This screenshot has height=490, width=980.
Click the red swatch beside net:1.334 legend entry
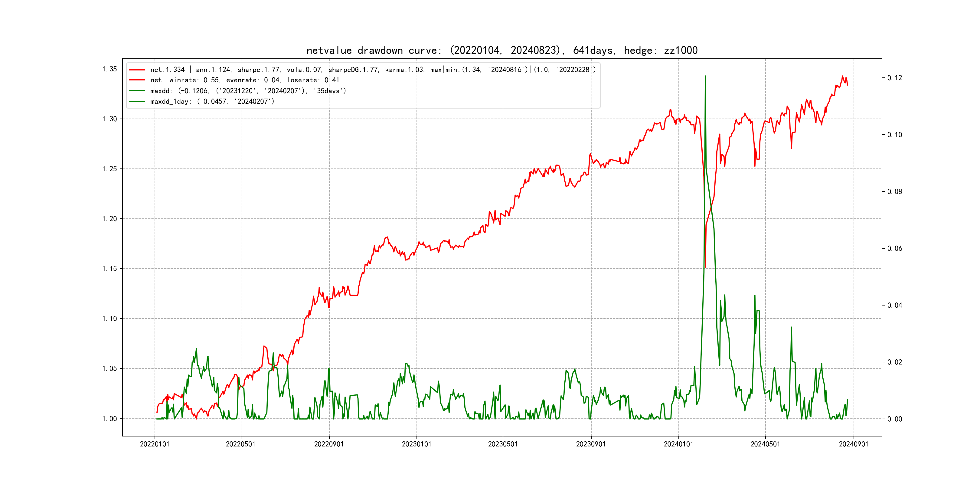tap(137, 70)
